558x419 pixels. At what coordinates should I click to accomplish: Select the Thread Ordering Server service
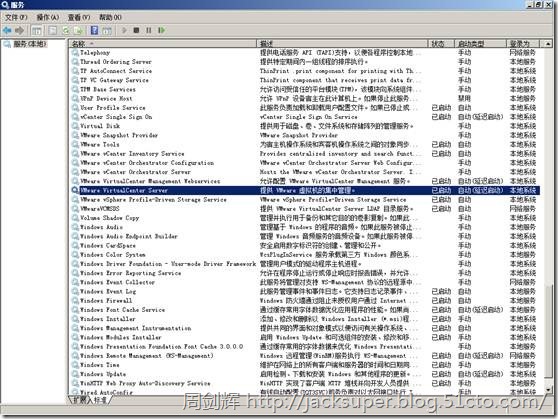[115, 62]
